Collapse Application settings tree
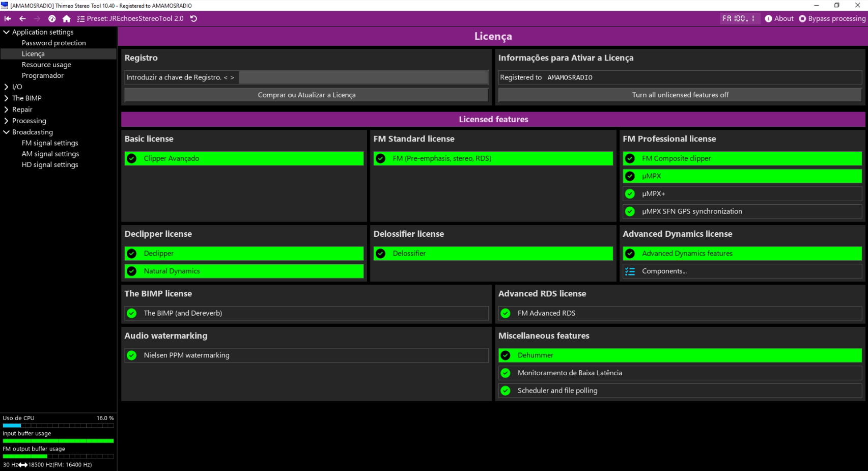The width and height of the screenshot is (868, 471). (x=7, y=32)
